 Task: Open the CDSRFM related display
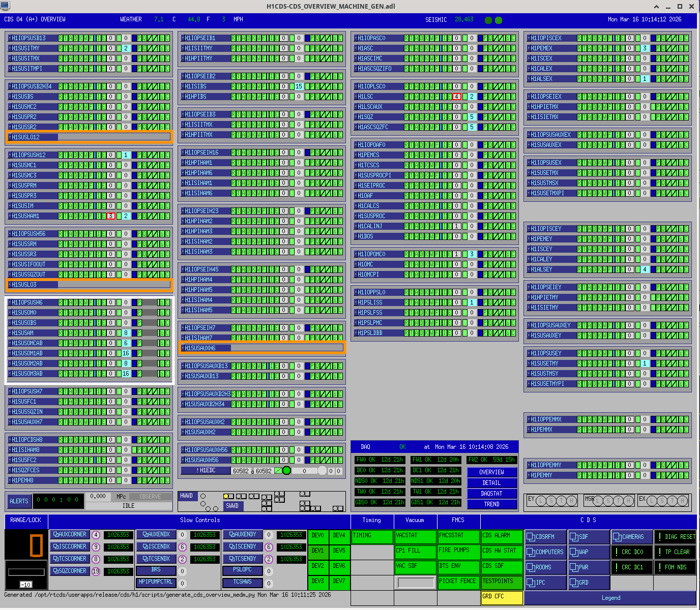[545, 537]
